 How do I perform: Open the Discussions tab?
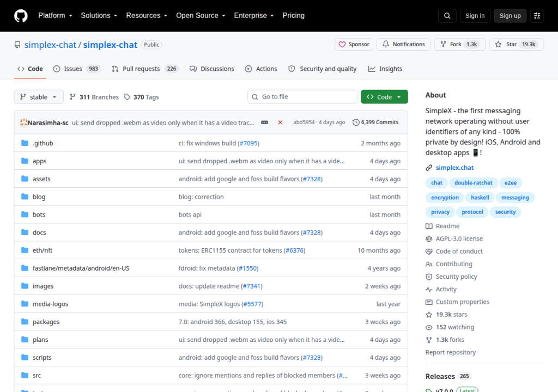click(212, 69)
